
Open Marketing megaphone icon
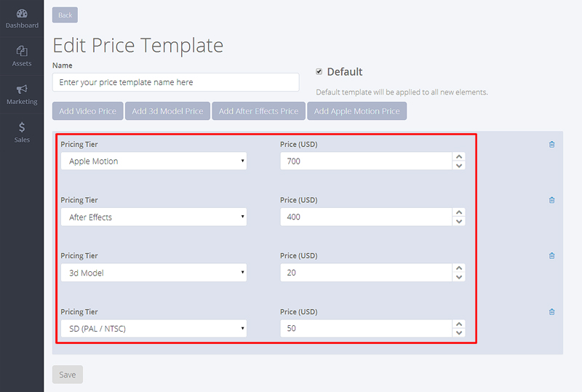tap(22, 89)
